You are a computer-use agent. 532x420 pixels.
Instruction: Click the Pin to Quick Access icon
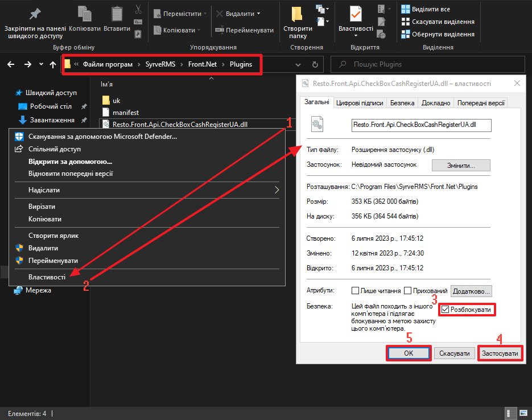[35, 14]
